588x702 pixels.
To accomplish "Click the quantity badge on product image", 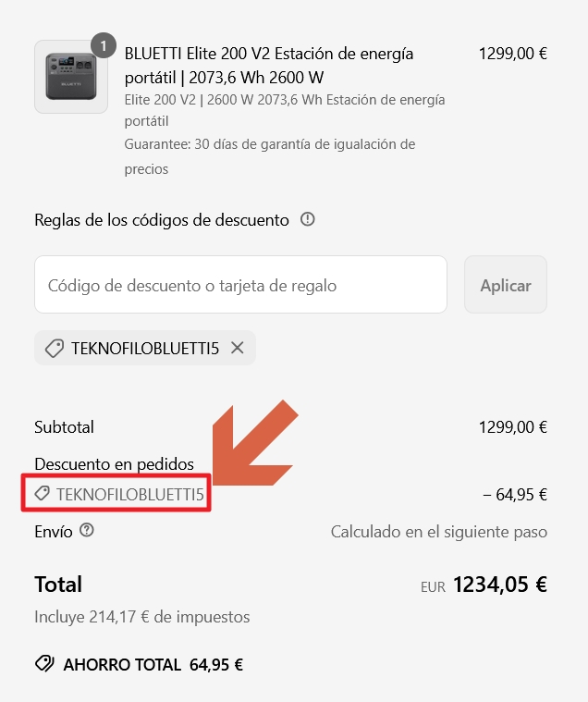I will point(104,45).
